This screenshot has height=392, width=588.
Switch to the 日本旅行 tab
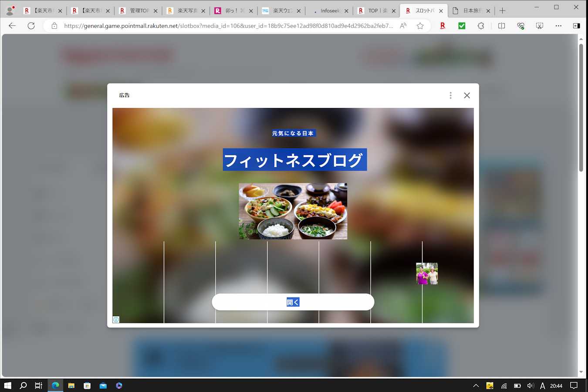[472, 10]
